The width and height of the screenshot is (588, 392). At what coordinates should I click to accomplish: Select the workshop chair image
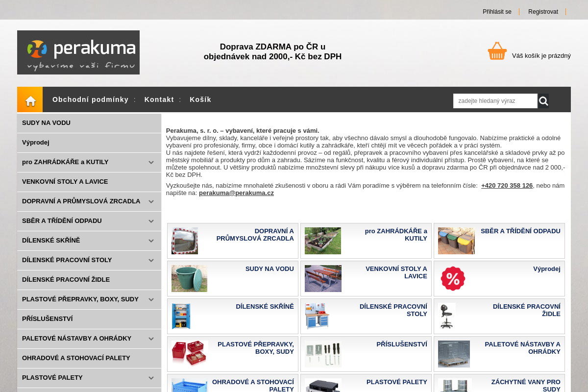(446, 316)
